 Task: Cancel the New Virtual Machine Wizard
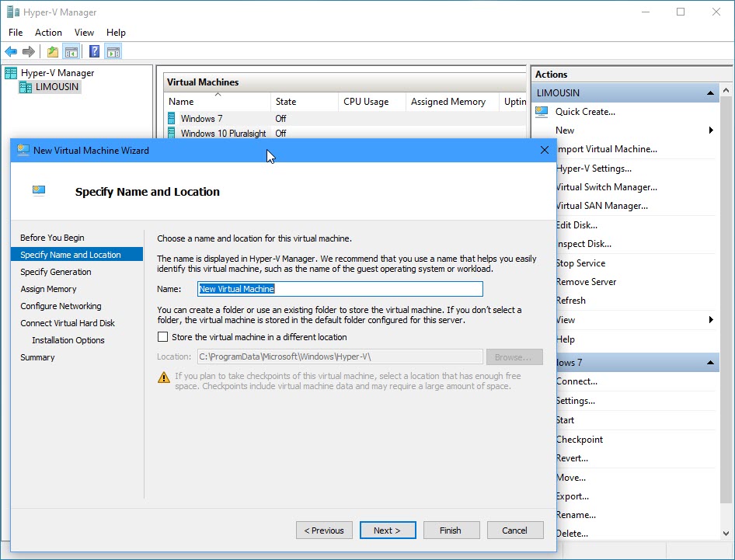pyautogui.click(x=514, y=530)
